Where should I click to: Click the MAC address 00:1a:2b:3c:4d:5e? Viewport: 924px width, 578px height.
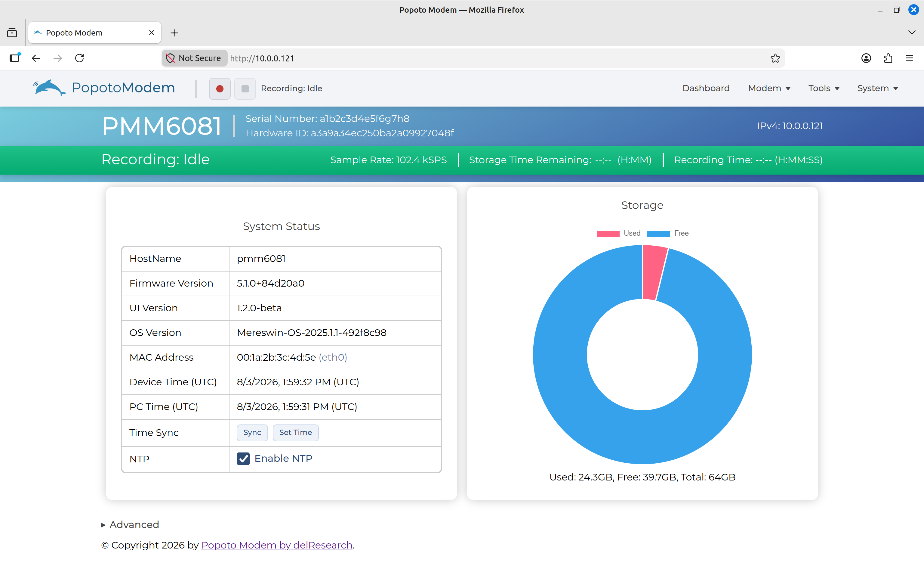point(276,357)
